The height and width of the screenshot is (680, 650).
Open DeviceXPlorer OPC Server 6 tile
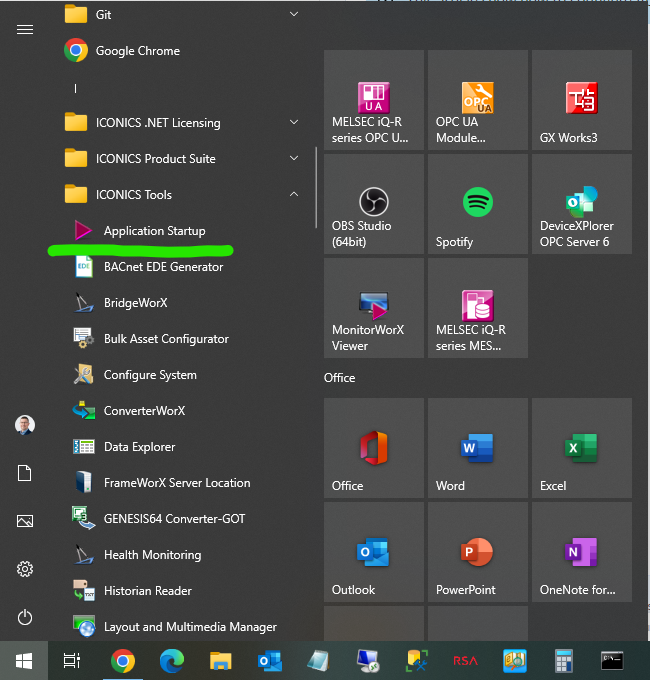click(582, 204)
